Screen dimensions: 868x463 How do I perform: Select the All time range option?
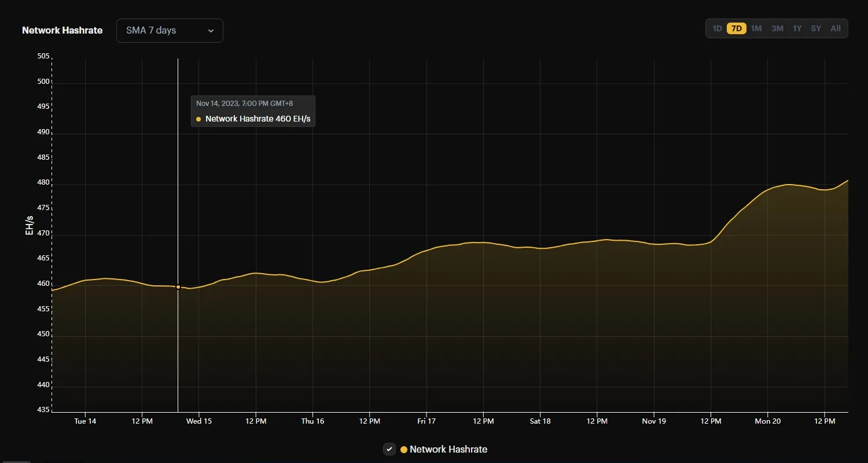835,28
